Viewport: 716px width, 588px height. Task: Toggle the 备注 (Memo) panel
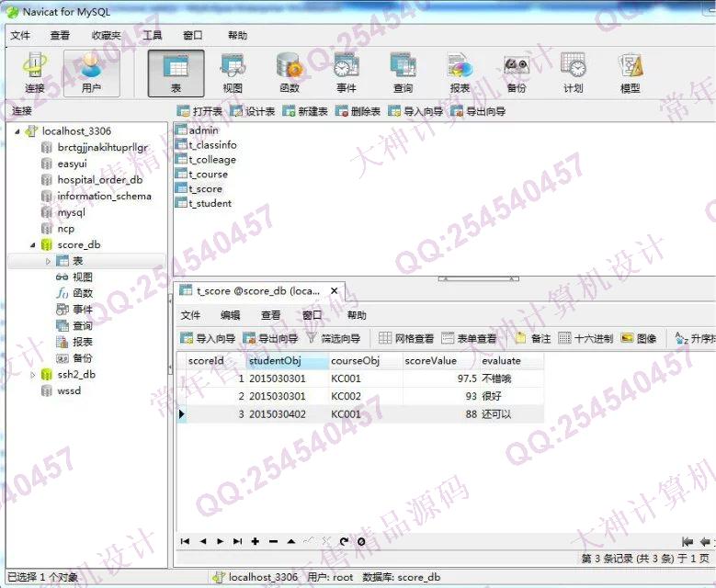point(533,338)
